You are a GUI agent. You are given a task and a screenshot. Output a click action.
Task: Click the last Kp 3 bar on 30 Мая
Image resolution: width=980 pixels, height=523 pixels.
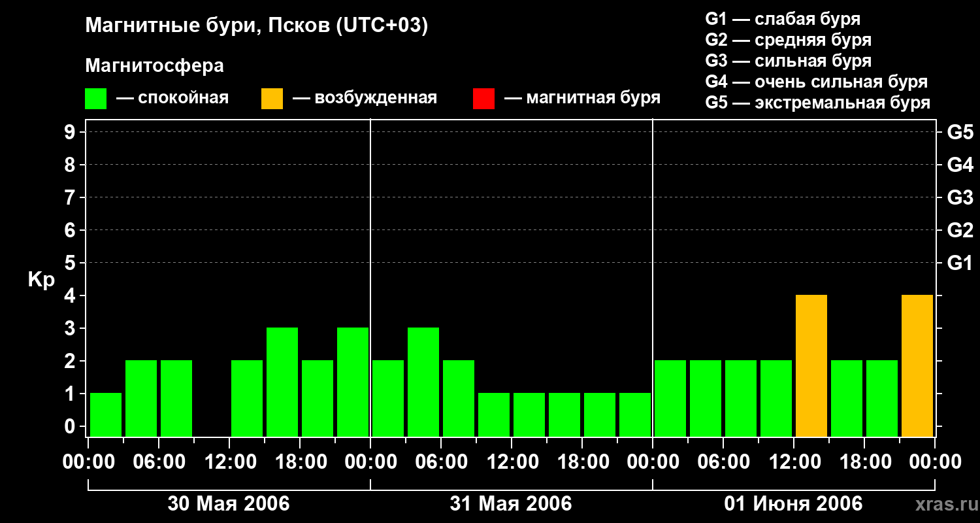353,382
